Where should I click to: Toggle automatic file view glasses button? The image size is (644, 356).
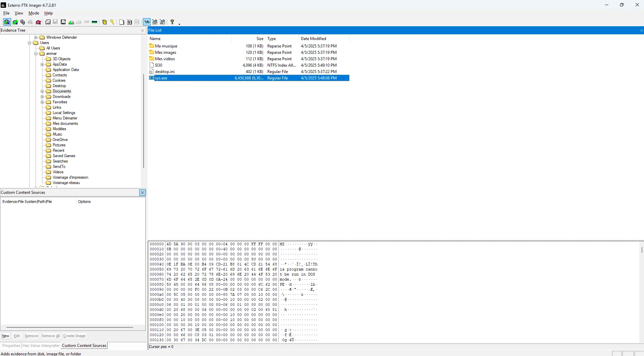[147, 22]
